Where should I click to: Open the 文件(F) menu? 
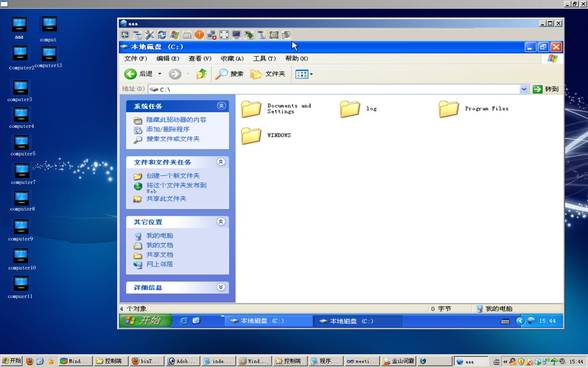pyautogui.click(x=136, y=58)
